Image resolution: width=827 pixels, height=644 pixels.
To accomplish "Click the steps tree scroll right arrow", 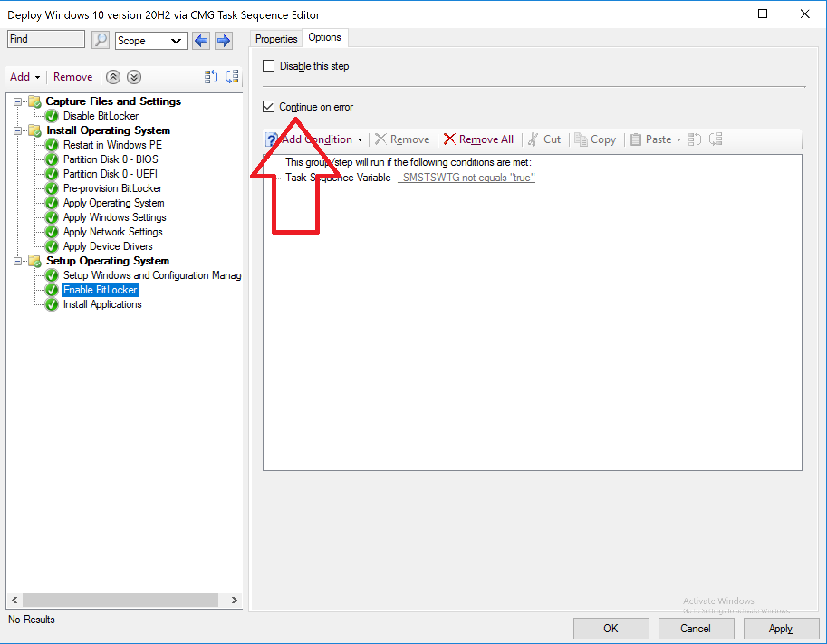I will tap(235, 601).
